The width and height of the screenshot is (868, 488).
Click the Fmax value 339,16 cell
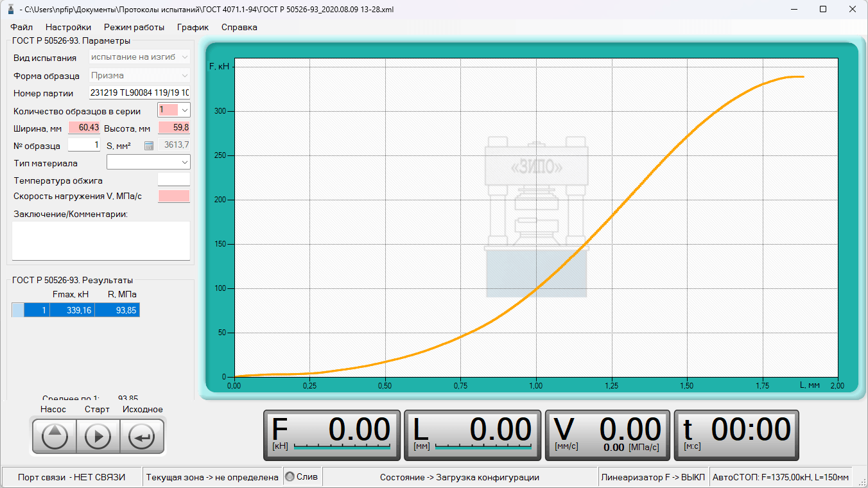[x=71, y=310]
